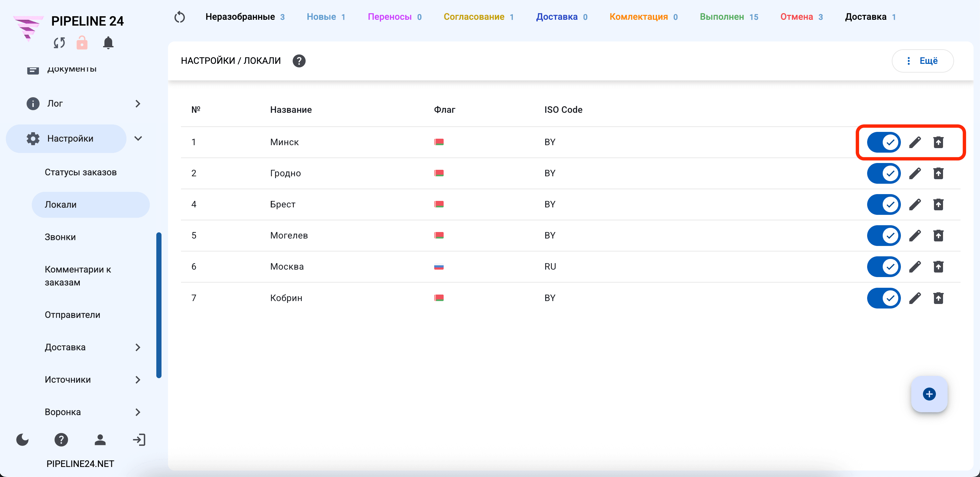Go to Статусы заказов settings
The image size is (980, 477).
pos(81,172)
